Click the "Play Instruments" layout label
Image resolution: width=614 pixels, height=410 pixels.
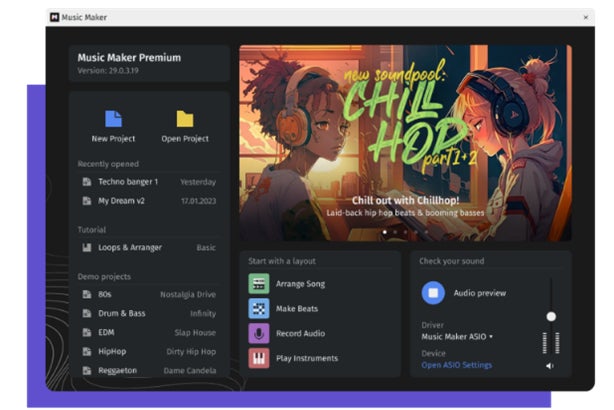coord(307,358)
